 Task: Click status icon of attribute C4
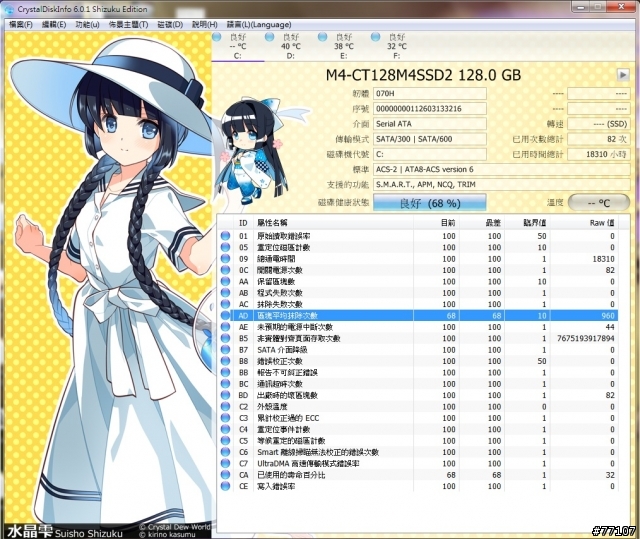tap(225, 429)
